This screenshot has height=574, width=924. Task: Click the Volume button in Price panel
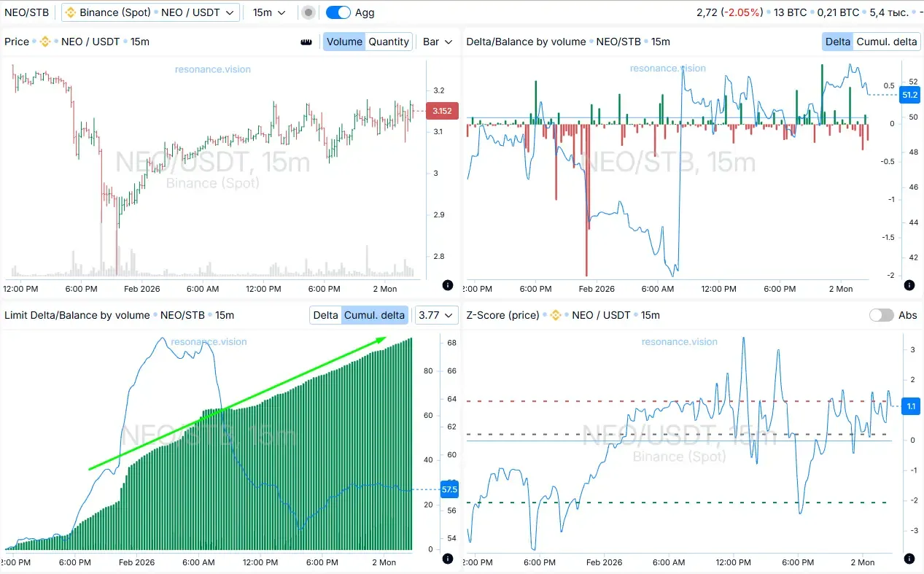pyautogui.click(x=344, y=42)
